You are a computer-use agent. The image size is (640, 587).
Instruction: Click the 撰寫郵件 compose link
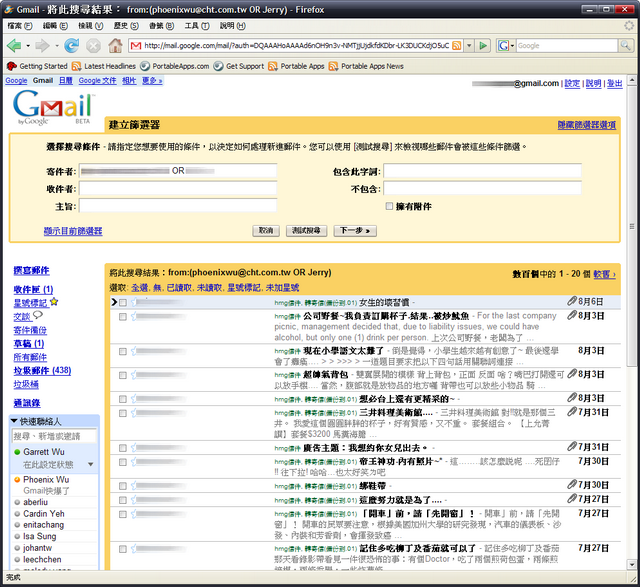31,271
